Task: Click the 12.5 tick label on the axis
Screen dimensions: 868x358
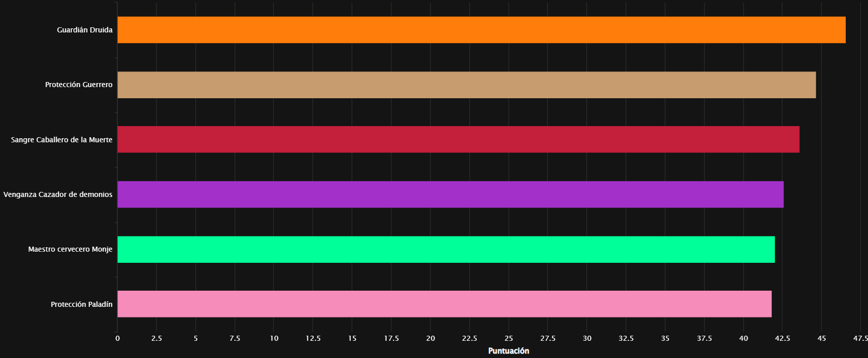Action: tap(313, 338)
